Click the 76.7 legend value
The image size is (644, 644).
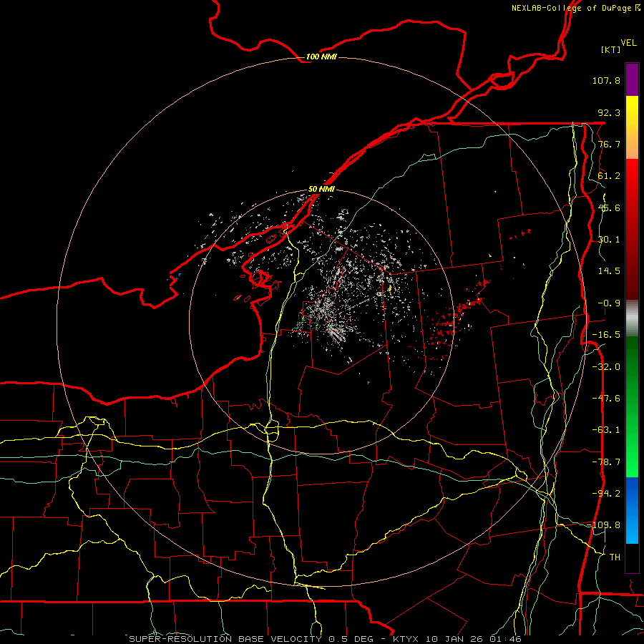[609, 144]
